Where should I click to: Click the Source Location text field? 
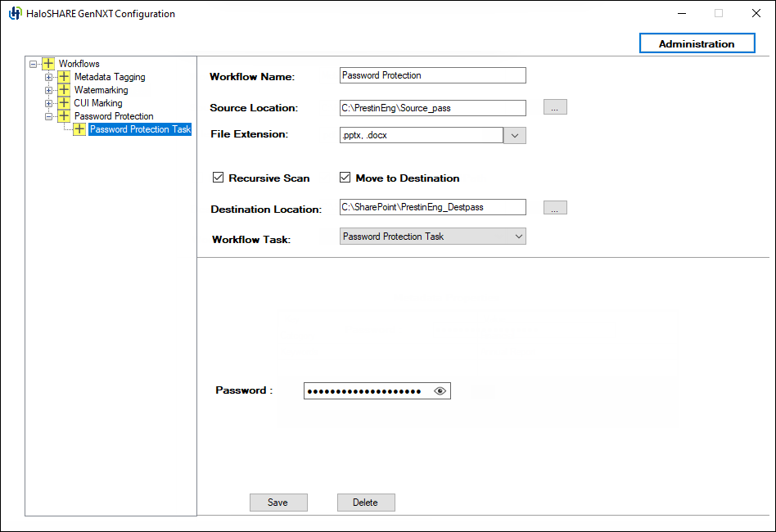coord(432,108)
